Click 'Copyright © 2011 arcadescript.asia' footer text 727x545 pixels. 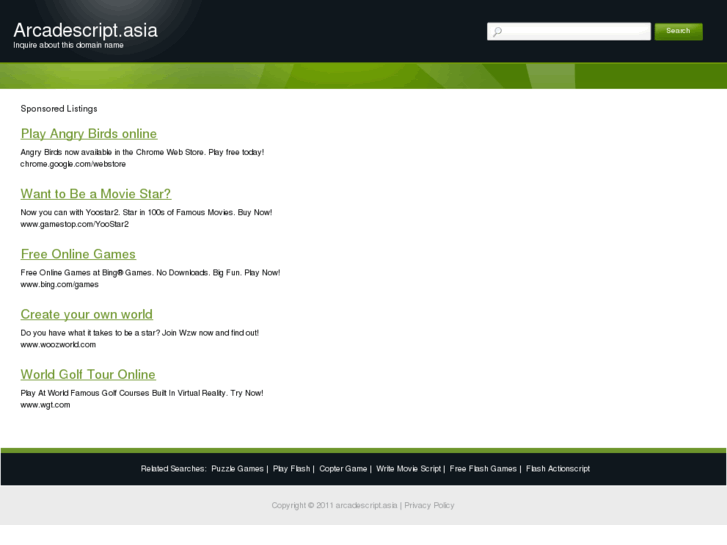click(334, 506)
